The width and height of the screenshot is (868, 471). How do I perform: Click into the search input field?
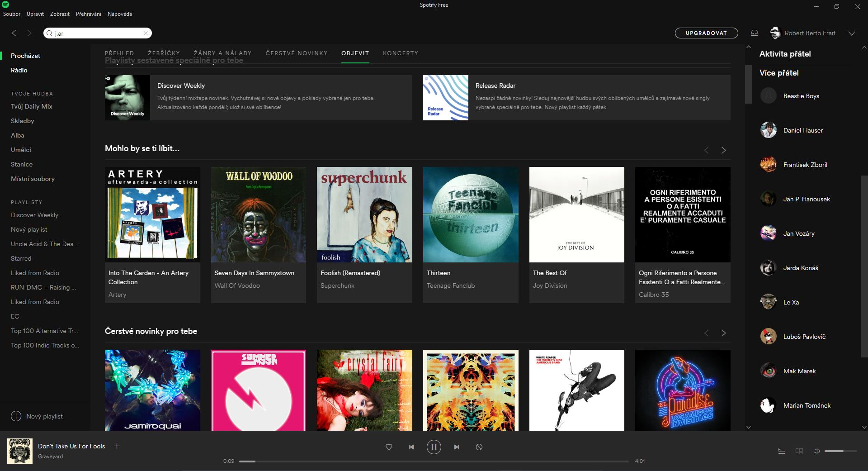[x=98, y=33]
